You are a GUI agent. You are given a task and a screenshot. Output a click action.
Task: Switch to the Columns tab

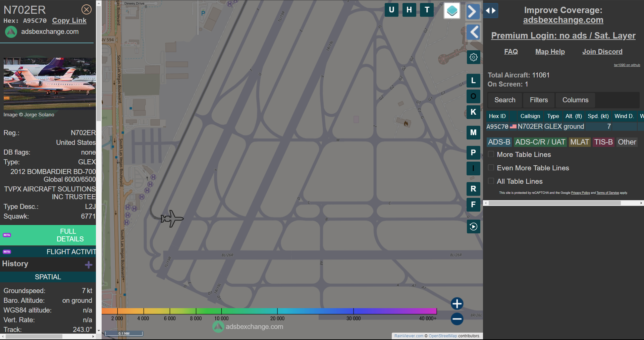point(575,100)
